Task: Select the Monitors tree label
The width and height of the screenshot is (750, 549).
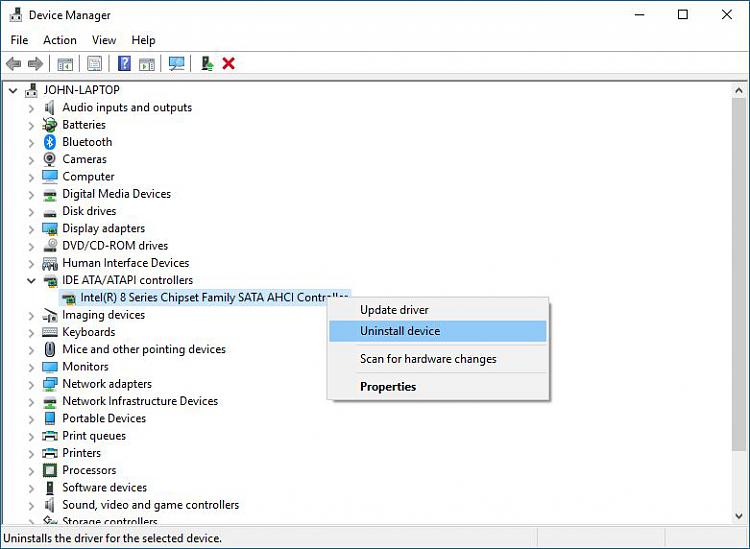Action: click(85, 366)
